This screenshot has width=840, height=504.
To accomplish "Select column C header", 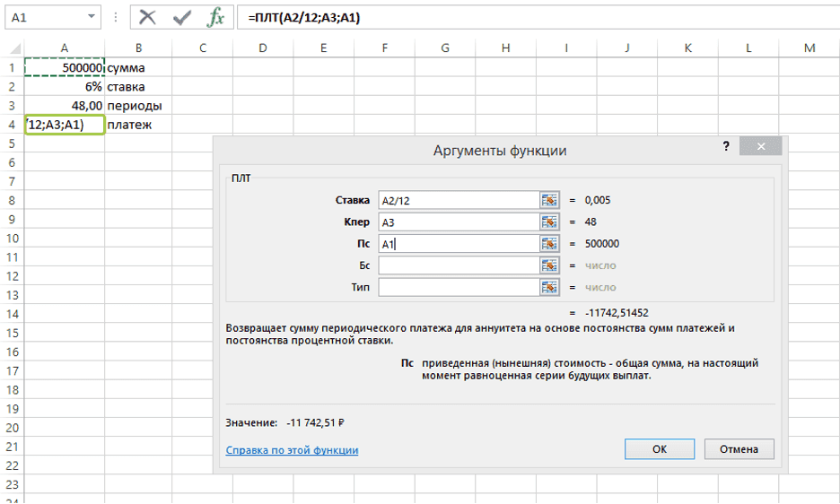I will (203, 48).
